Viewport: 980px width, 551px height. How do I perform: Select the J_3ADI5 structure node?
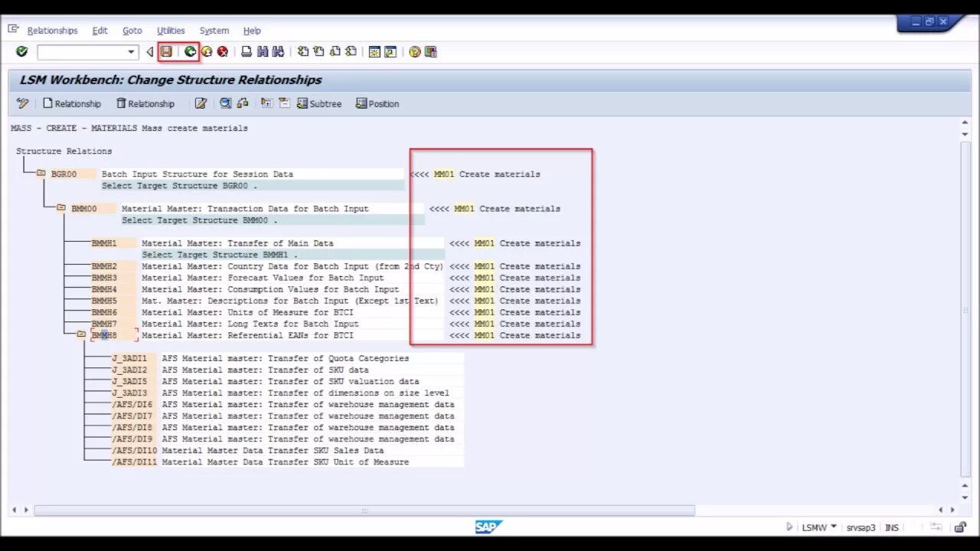(x=129, y=381)
